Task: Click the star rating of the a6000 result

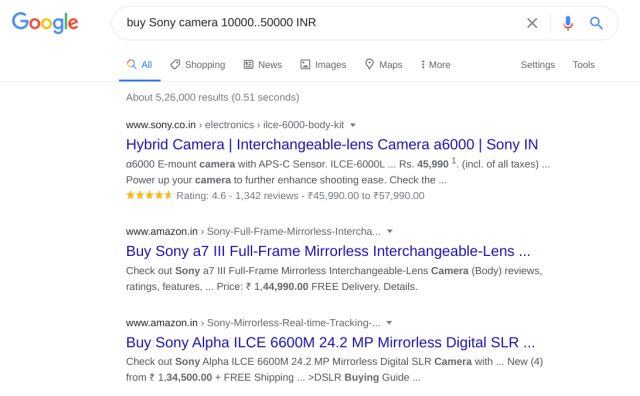Action: click(149, 195)
